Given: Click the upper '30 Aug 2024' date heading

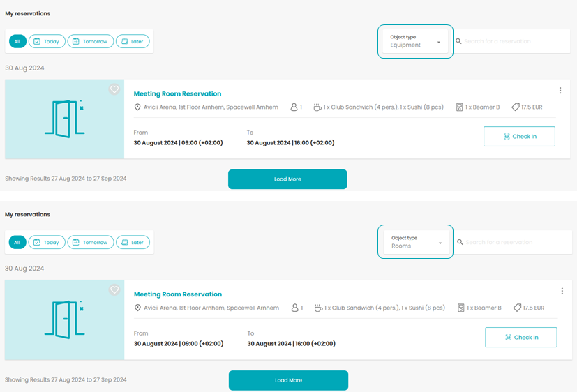Looking at the screenshot, I should [24, 68].
